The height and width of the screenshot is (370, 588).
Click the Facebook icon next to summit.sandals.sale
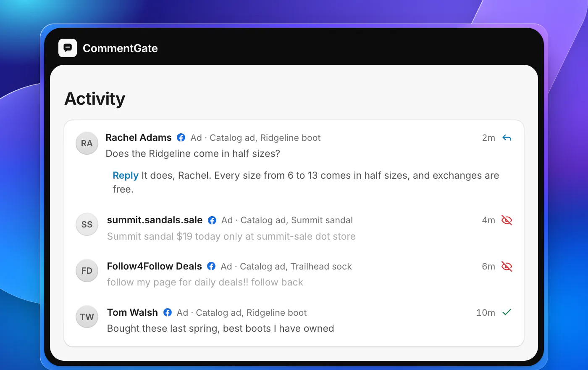[212, 220]
